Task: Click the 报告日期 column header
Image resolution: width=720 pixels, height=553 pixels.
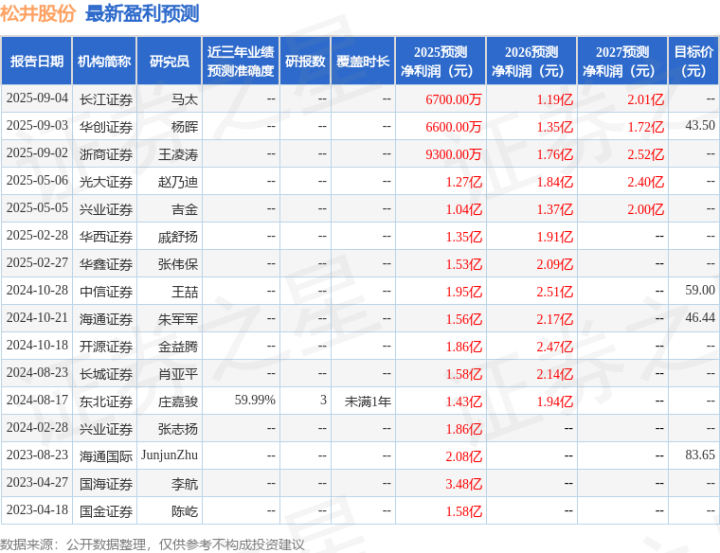Action: (37, 61)
